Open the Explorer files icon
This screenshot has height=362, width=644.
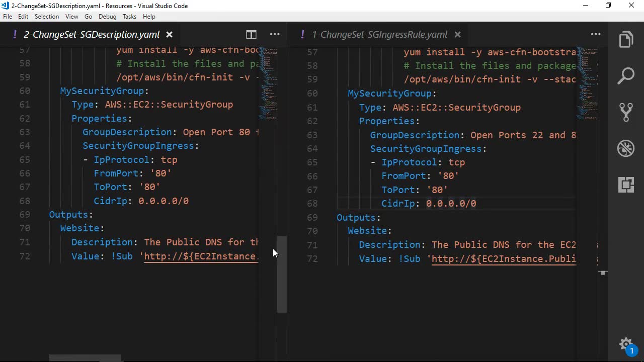click(x=626, y=40)
